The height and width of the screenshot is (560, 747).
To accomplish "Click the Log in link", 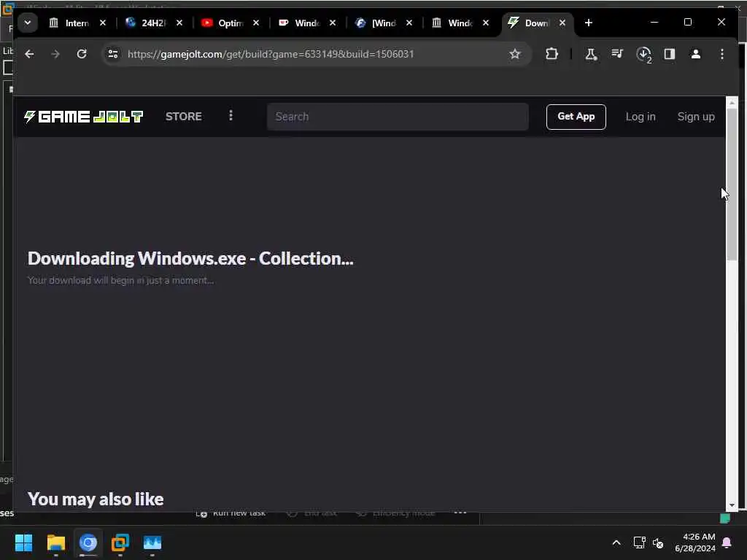I will [640, 117].
